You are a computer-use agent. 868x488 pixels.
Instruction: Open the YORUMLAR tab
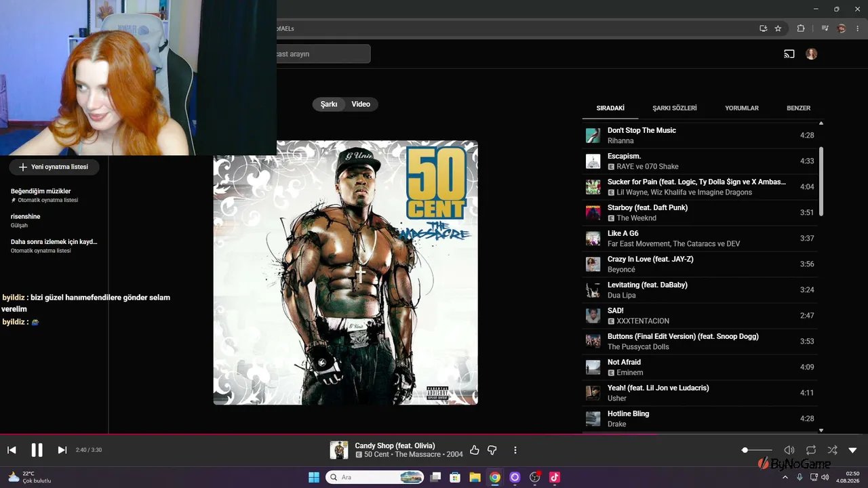(742, 108)
